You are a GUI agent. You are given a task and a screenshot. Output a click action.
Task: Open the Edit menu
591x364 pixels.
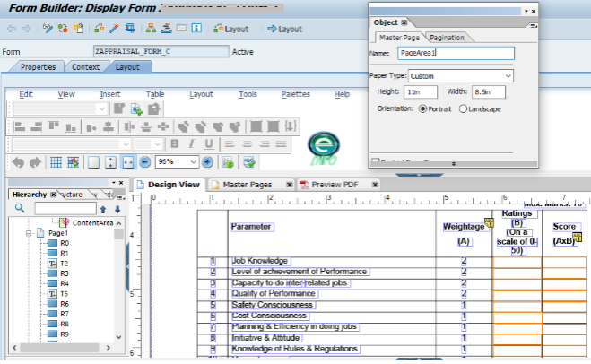(x=26, y=94)
